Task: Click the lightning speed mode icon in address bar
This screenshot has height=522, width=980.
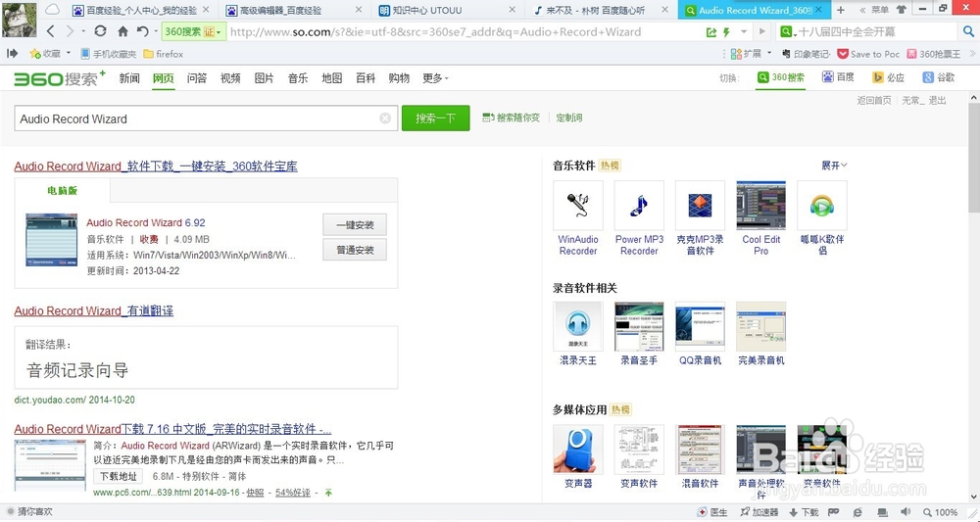Action: click(726, 32)
